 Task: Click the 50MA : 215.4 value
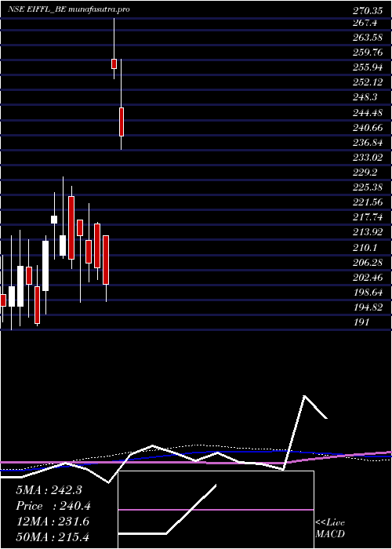[53, 536]
